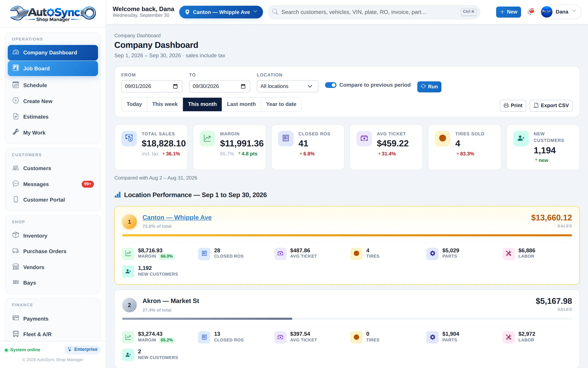Click the 99+ Messages badge
Image resolution: width=588 pixels, height=368 pixels.
(x=87, y=184)
